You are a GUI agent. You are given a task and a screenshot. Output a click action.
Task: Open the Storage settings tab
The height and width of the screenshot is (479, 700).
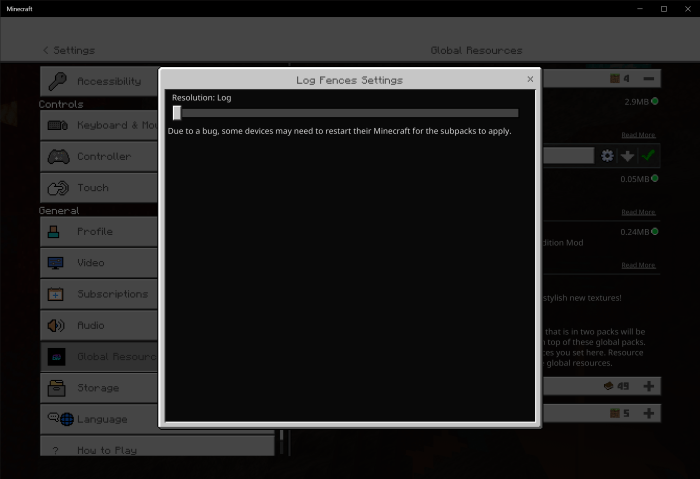99,388
